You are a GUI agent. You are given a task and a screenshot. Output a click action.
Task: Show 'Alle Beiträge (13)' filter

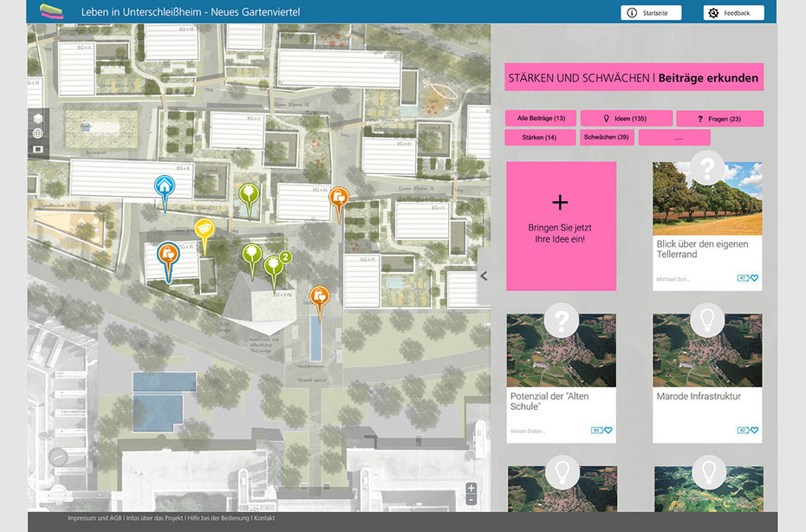541,119
